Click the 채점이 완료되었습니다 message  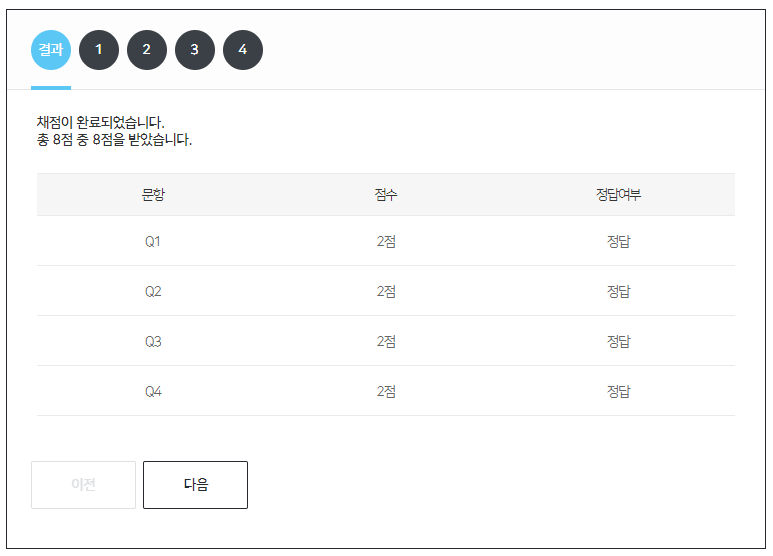pos(100,123)
